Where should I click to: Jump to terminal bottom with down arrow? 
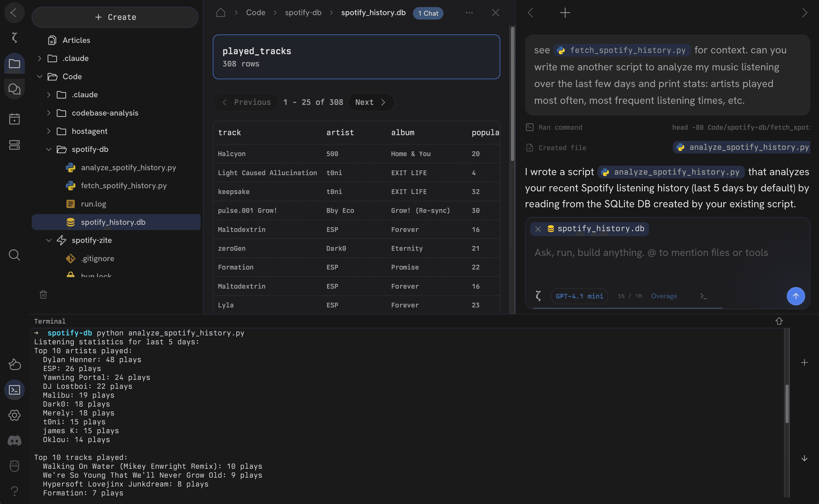(x=804, y=458)
